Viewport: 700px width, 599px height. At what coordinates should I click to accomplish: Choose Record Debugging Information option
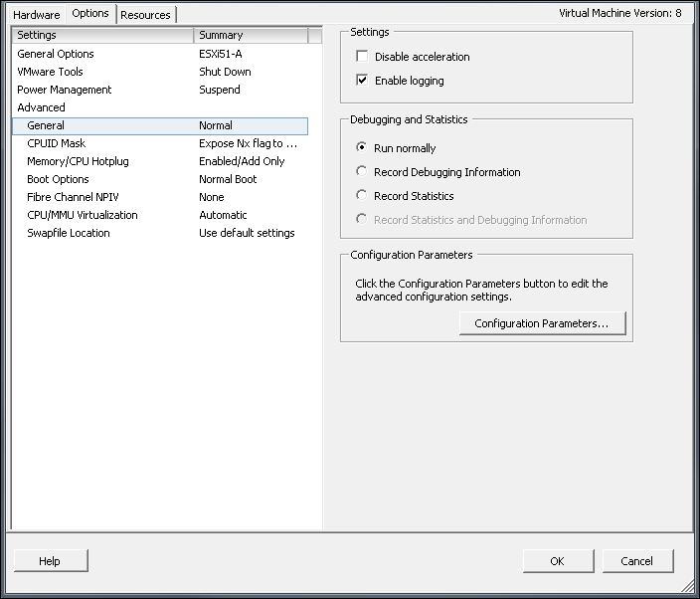(x=362, y=171)
